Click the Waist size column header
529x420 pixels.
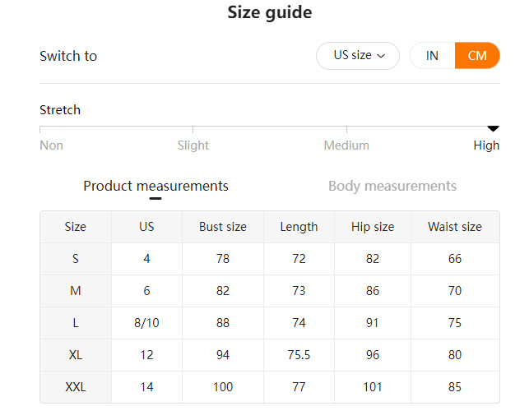coord(455,227)
